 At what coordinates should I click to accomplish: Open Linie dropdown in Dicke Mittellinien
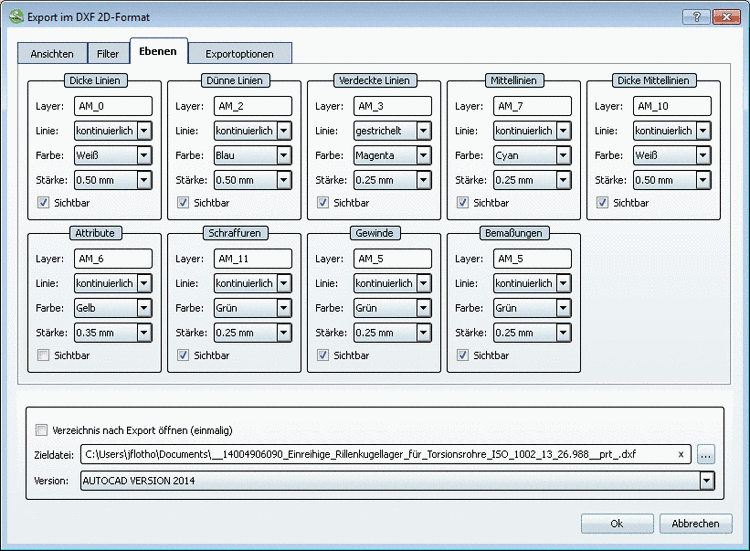coord(672,131)
